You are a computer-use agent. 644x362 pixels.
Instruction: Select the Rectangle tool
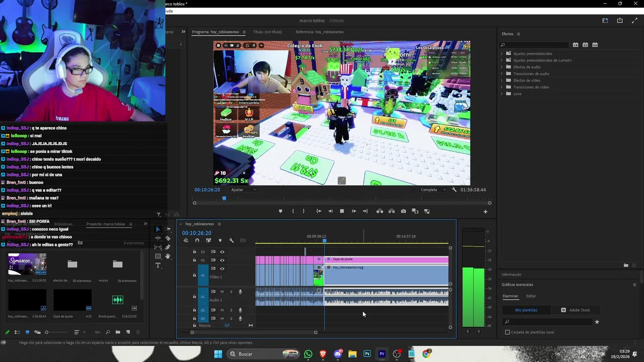pos(158,256)
